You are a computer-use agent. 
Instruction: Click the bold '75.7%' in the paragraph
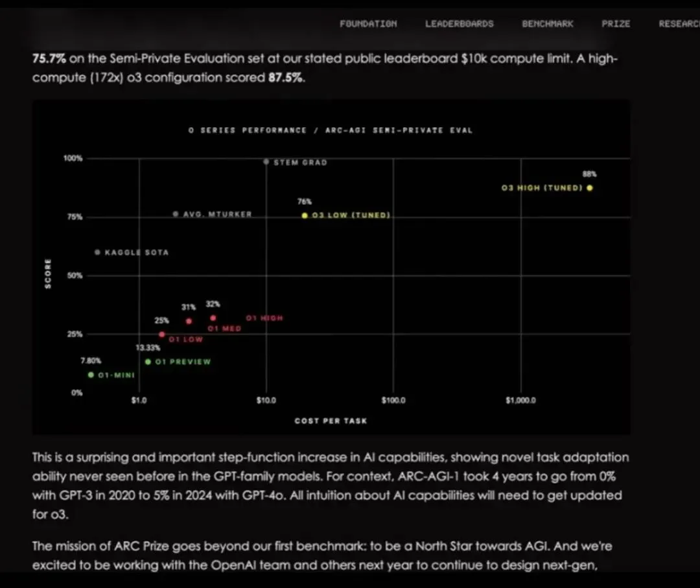click(49, 58)
